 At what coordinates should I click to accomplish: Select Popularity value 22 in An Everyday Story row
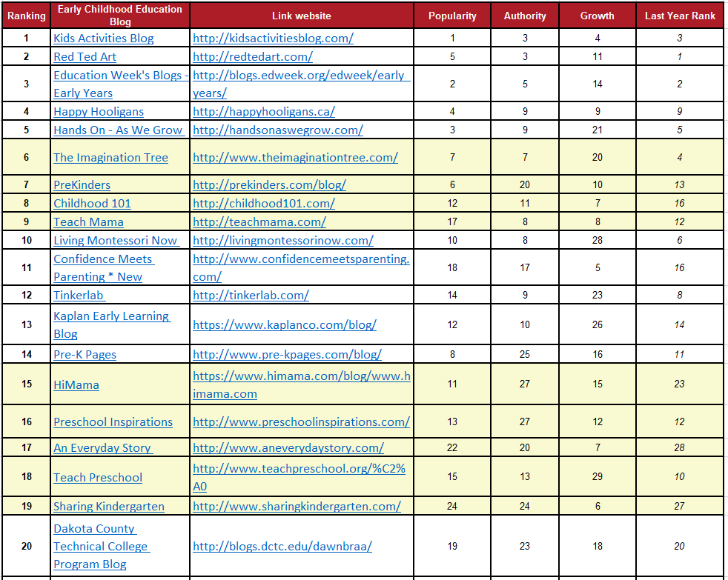point(452,447)
